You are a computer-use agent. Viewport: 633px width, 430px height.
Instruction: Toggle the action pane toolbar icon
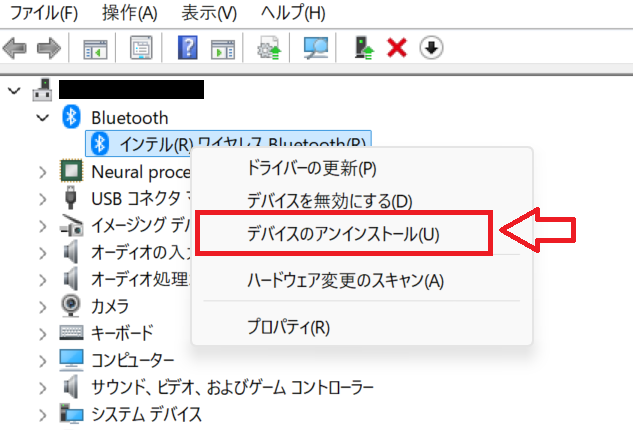222,49
